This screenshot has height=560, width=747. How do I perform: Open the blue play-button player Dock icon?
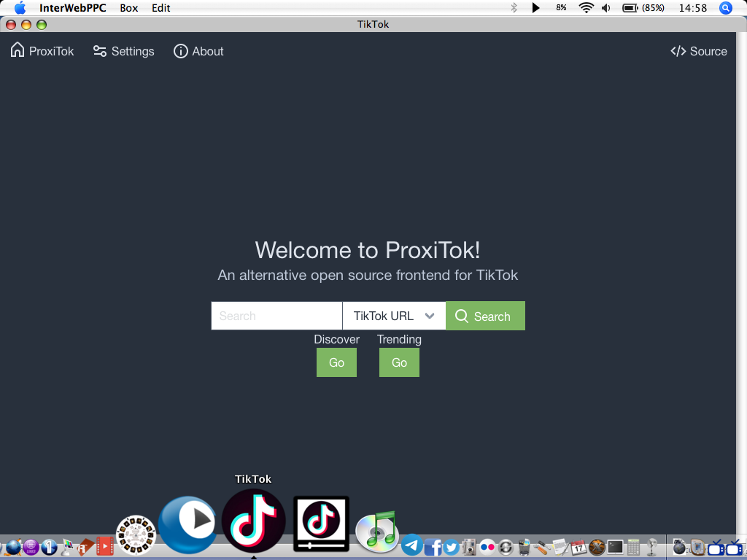click(x=187, y=525)
